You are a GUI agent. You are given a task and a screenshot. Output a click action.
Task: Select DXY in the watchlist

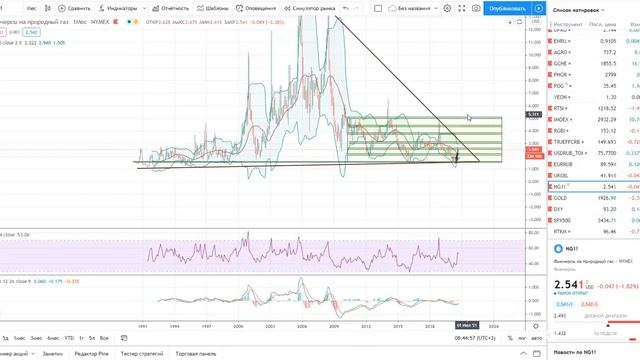(x=594, y=209)
